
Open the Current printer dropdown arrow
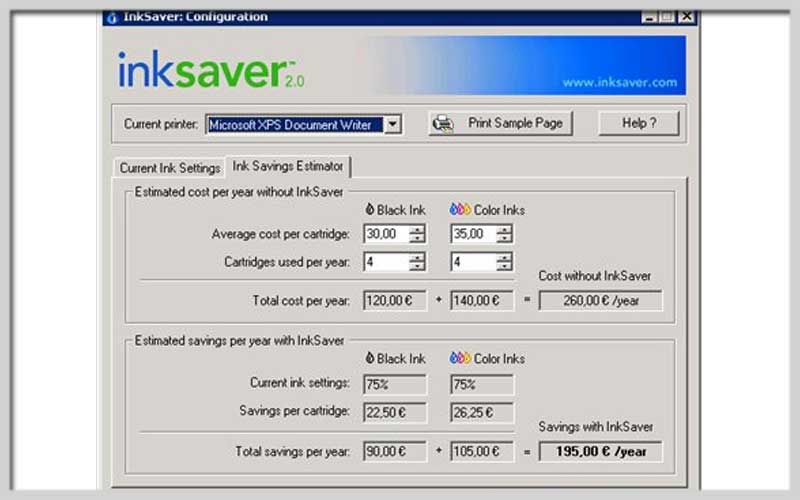tap(392, 124)
